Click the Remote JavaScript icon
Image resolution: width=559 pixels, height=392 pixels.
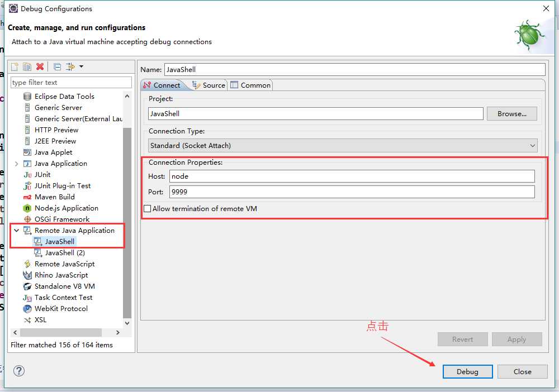(27, 264)
